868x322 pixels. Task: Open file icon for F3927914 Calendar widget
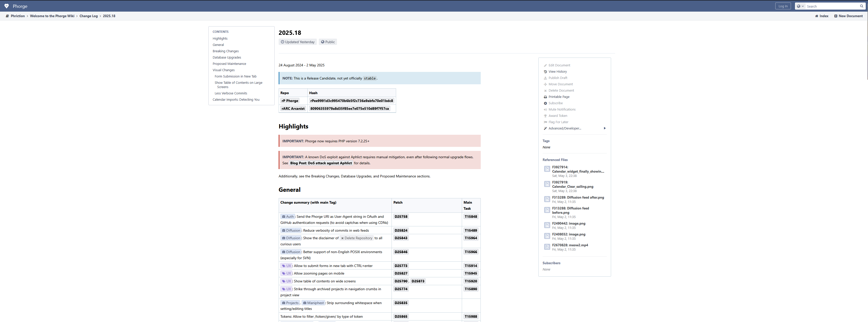click(x=547, y=169)
